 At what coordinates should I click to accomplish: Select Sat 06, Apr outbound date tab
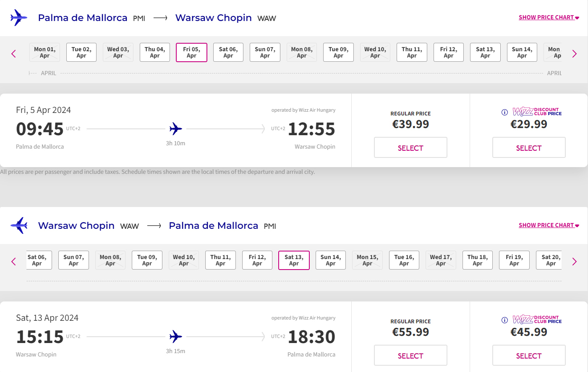pyautogui.click(x=228, y=52)
